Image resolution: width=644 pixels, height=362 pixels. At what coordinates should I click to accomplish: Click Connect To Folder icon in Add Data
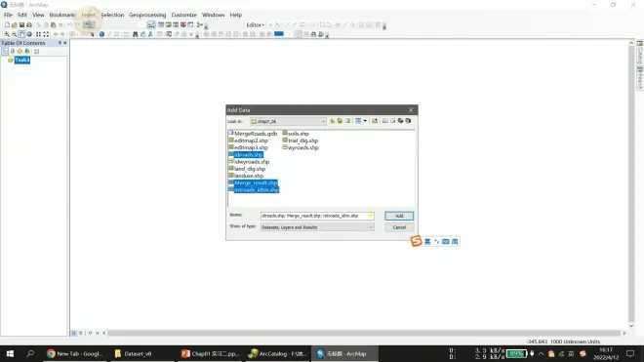pyautogui.click(x=375, y=121)
